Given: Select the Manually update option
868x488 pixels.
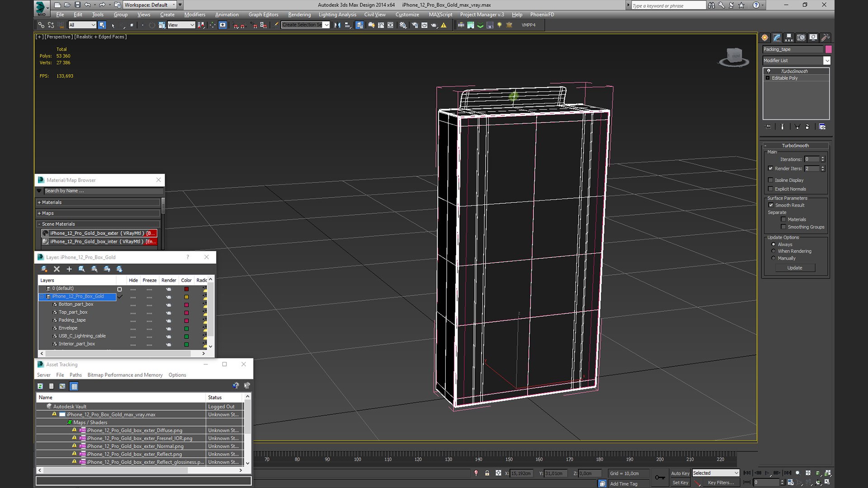Looking at the screenshot, I should 773,258.
